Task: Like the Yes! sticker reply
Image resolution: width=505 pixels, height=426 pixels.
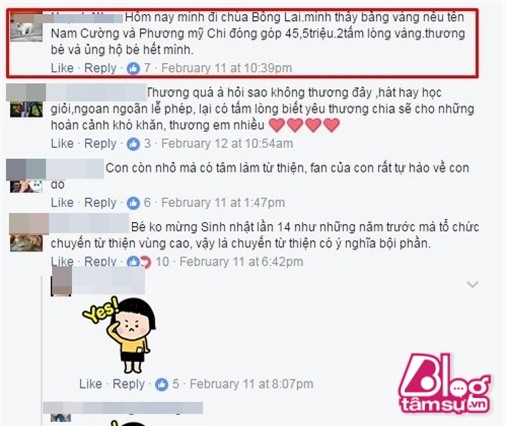Action: 90,384
